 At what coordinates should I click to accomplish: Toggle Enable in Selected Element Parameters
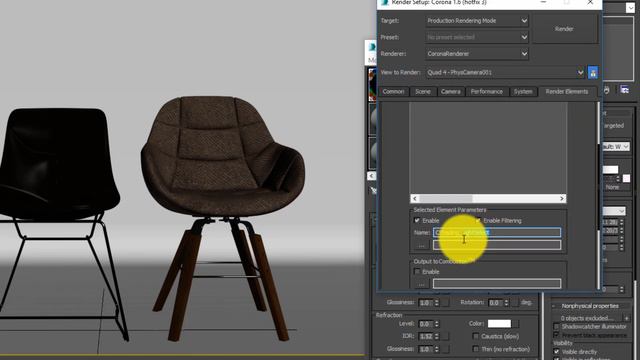point(417,220)
